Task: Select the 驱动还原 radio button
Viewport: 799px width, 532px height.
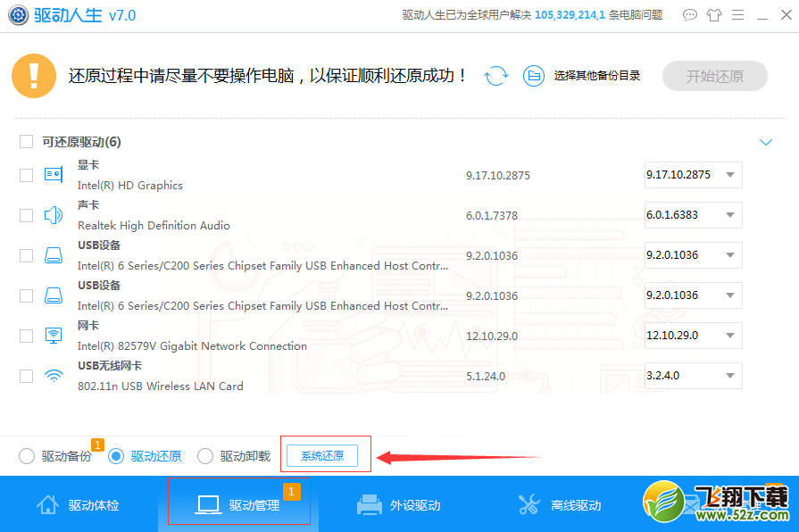Action: (116, 456)
